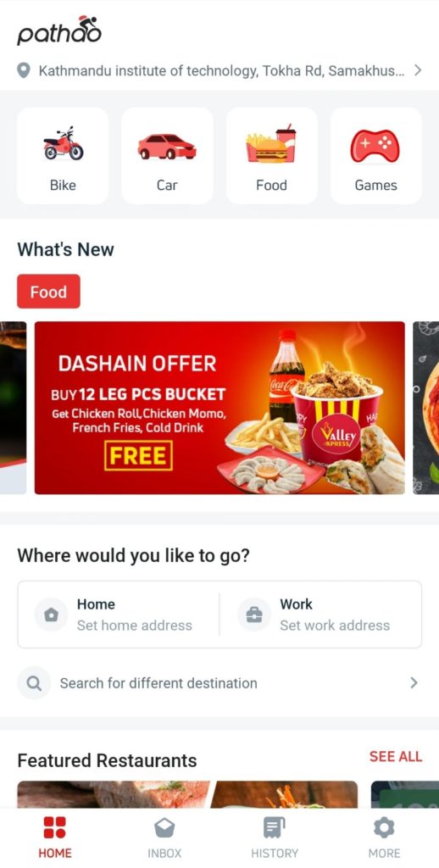This screenshot has height=868, width=439.
Task: Click Search for different destination field
Action: point(219,683)
